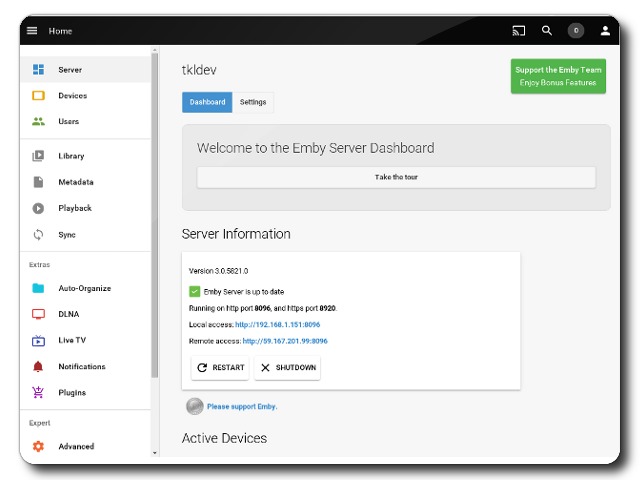
Task: Open the Plugins cart icon
Action: 38,393
